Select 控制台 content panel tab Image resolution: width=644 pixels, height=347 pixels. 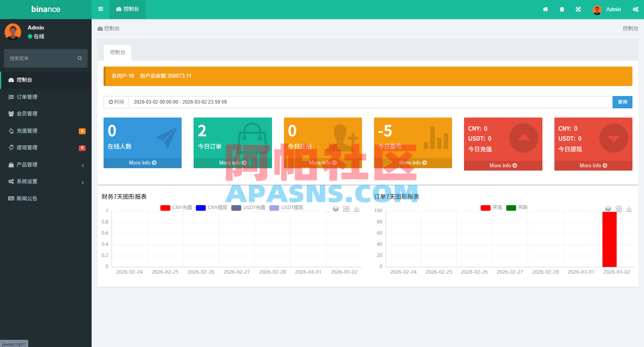[117, 52]
